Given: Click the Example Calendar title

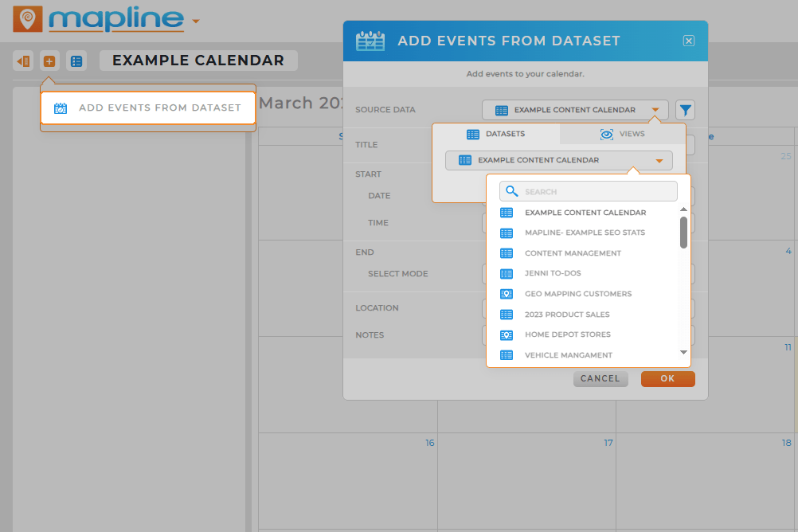Looking at the screenshot, I should pyautogui.click(x=198, y=61).
